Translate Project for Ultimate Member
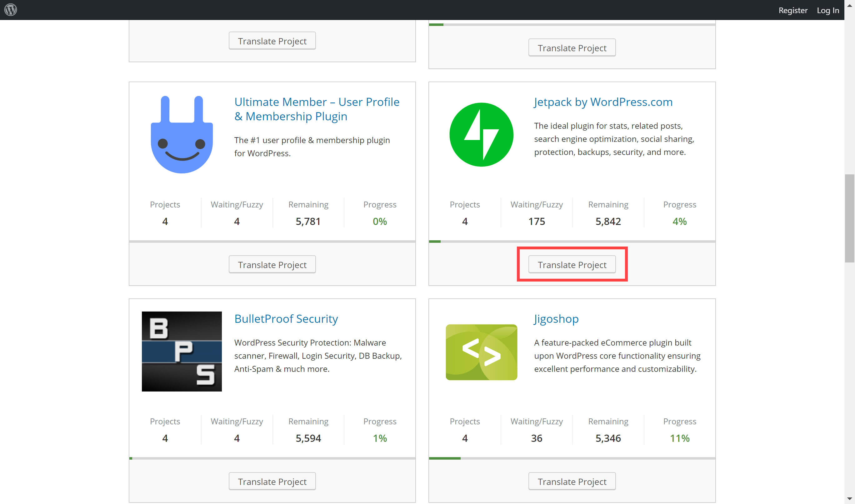Image resolution: width=855 pixels, height=504 pixels. 272,264
